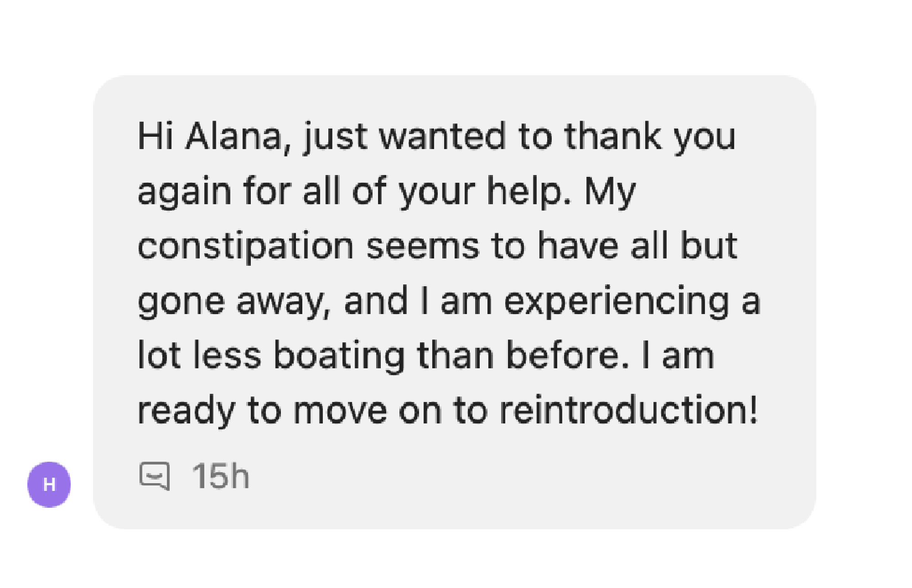Click the word constipation in the message
The image size is (912, 588).
click(245, 246)
